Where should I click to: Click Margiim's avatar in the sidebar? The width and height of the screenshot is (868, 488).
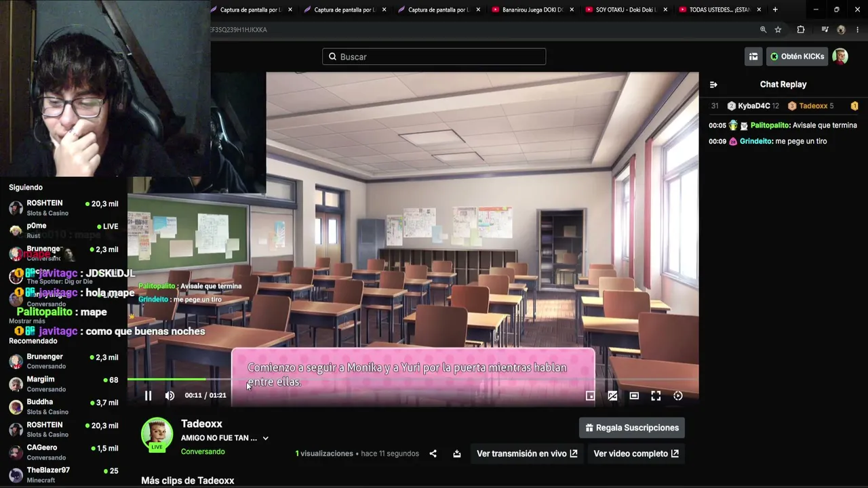[16, 384]
